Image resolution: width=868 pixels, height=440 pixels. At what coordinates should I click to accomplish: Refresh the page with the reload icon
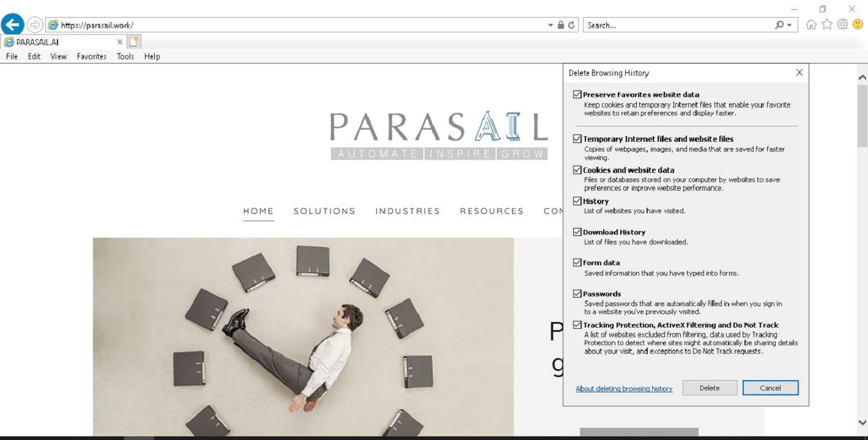[x=572, y=25]
